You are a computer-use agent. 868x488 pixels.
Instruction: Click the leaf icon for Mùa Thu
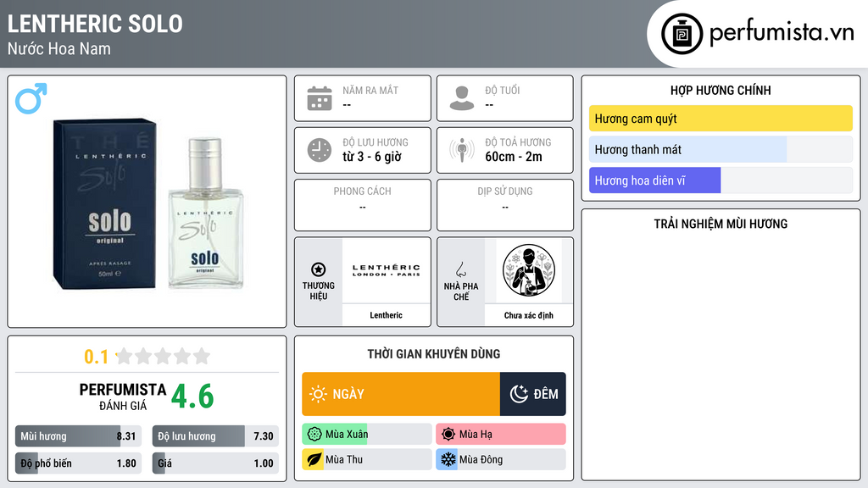click(314, 459)
